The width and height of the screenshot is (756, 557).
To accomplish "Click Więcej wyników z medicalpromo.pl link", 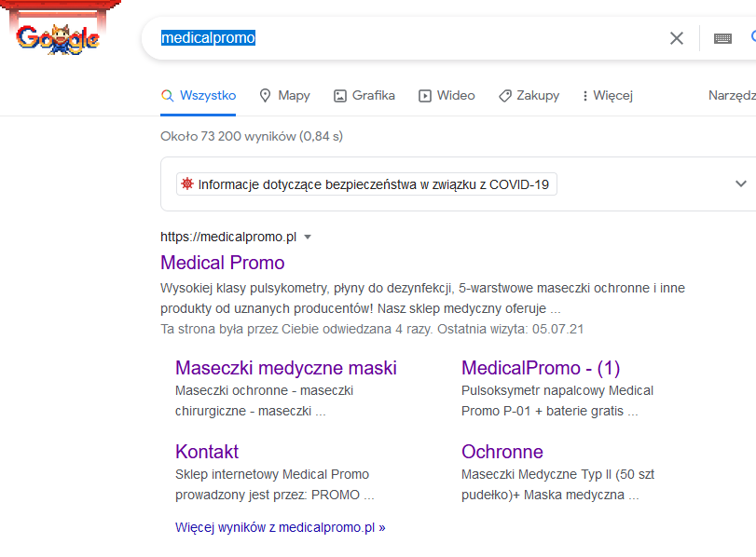I will pyautogui.click(x=281, y=527).
